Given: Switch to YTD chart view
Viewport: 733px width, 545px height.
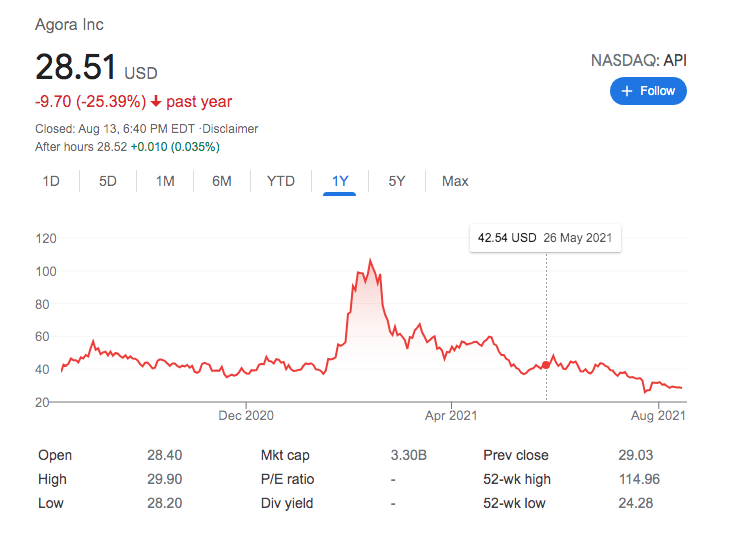Looking at the screenshot, I should coord(280,181).
